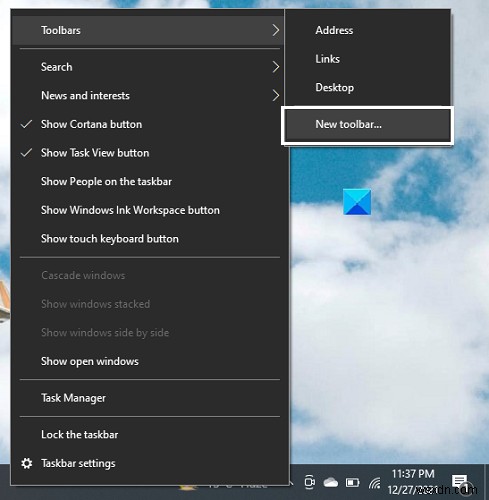The height and width of the screenshot is (500, 489).
Task: Check the battery status icon
Action: [x=353, y=482]
